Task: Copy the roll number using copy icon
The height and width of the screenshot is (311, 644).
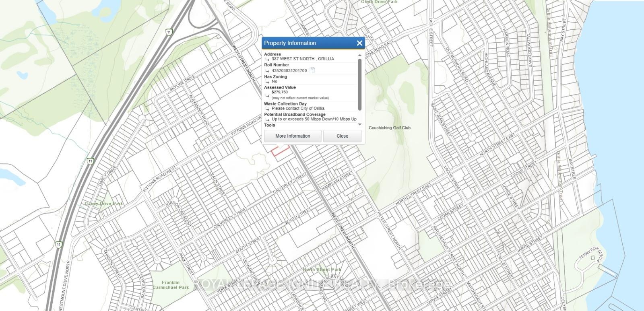Action: point(312,70)
